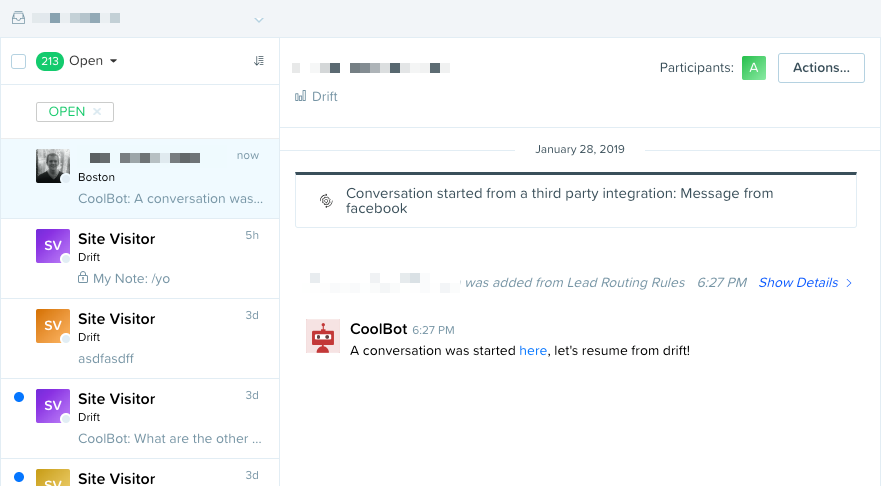Click the blue unread dot on CoolBot conversation
Screen dimensions: 881x486
click(x=19, y=397)
